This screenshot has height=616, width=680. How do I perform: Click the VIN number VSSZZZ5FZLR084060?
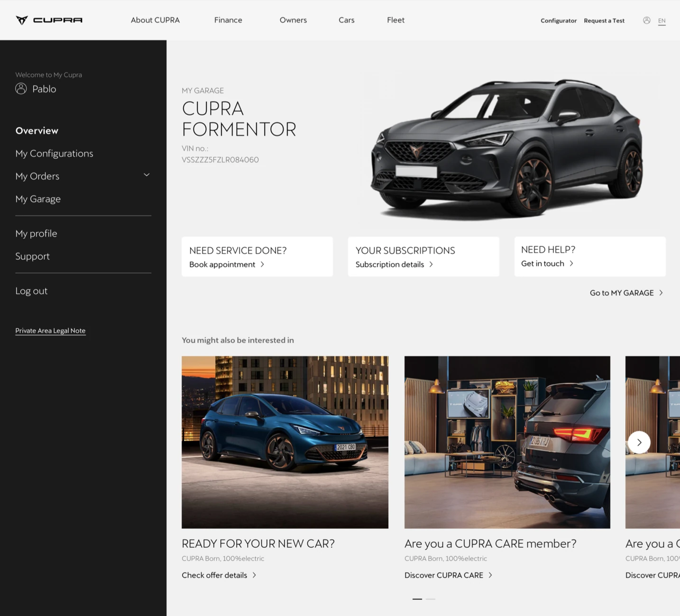click(220, 160)
